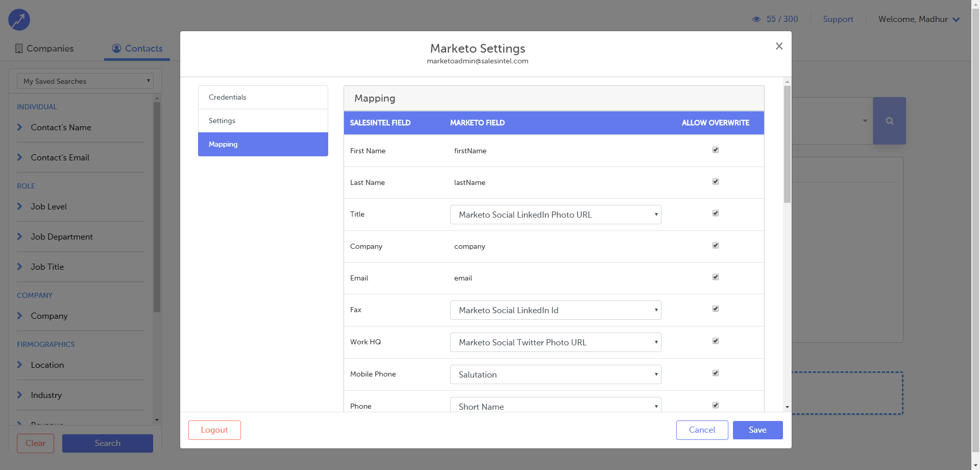Click the eye icon beside 55 / 300

pyautogui.click(x=756, y=19)
